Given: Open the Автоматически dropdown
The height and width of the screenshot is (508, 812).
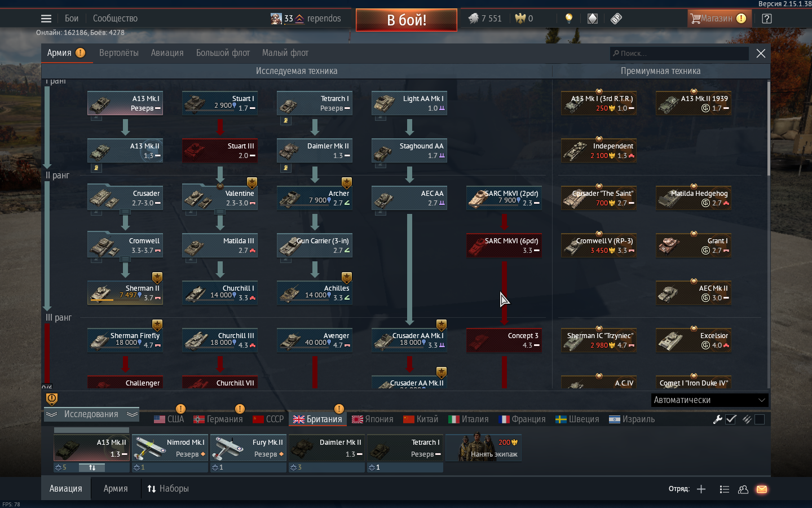Looking at the screenshot, I should click(710, 400).
